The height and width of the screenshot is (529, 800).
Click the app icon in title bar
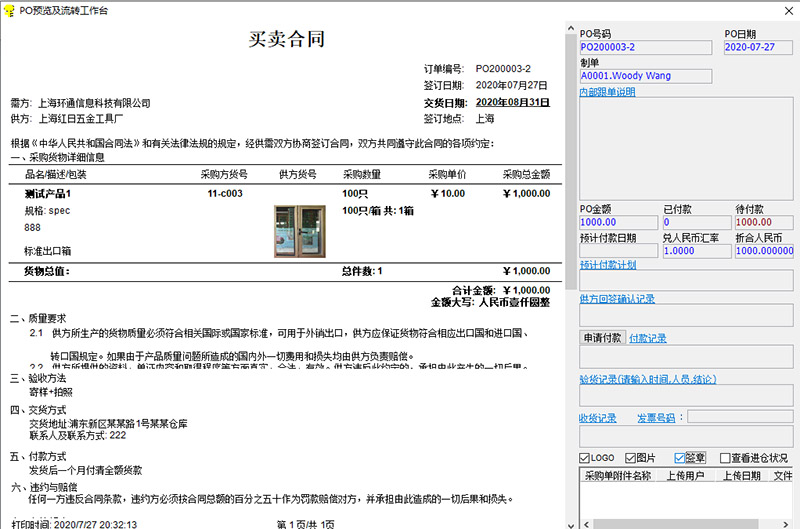pos(9,9)
